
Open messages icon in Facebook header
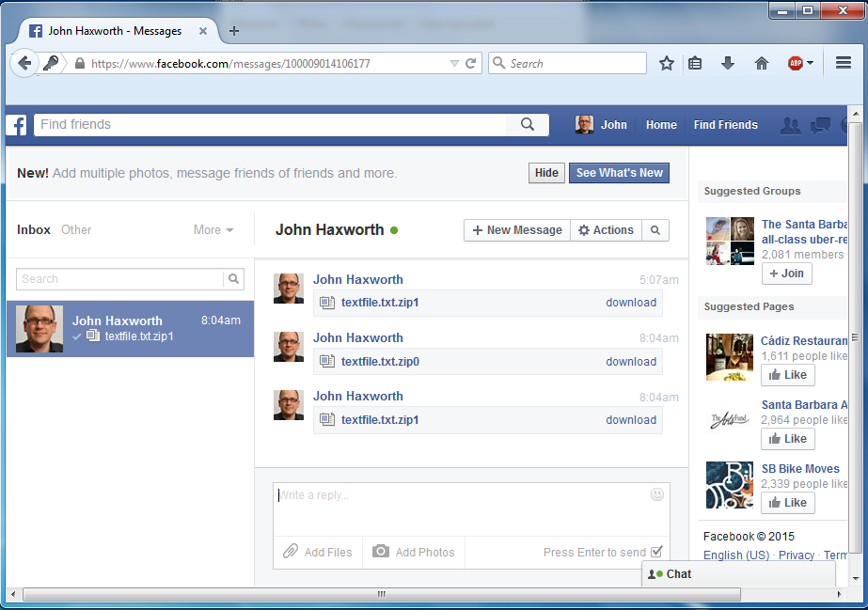click(820, 125)
